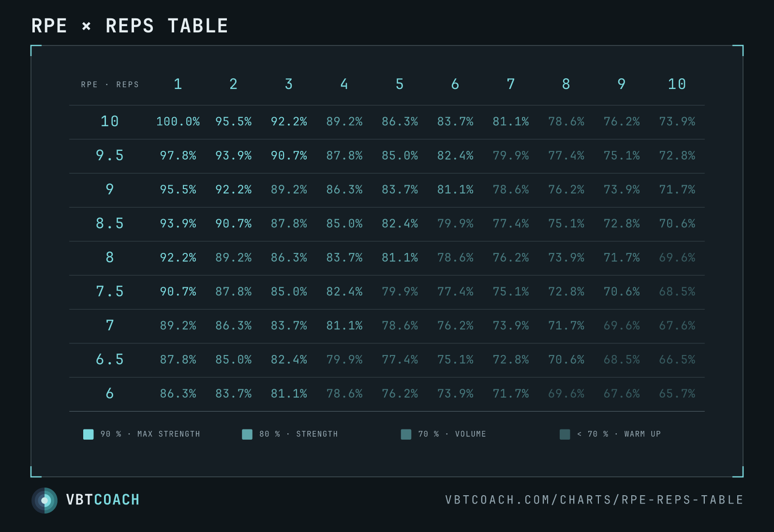Click the RPE 7.5 row header

[x=110, y=291]
